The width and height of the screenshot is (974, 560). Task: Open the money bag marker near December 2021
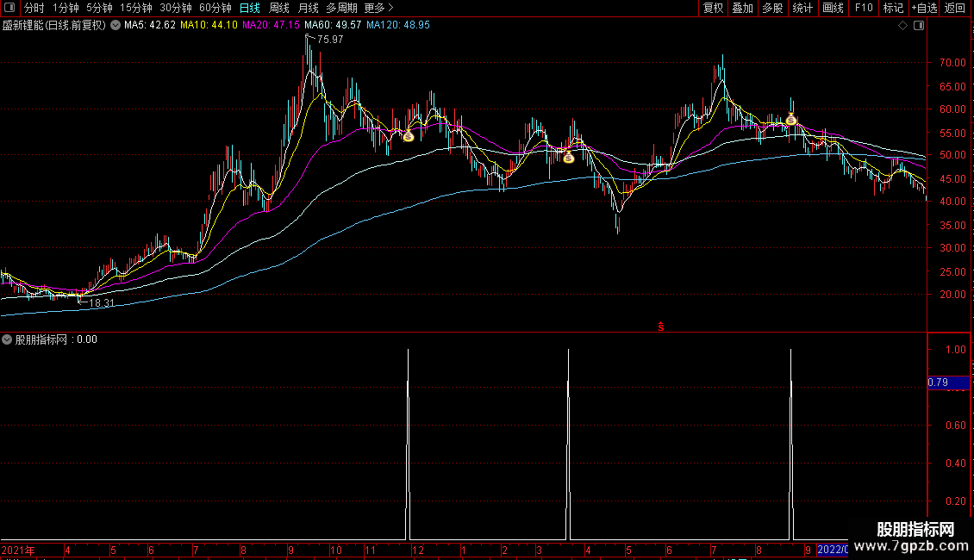coord(408,136)
